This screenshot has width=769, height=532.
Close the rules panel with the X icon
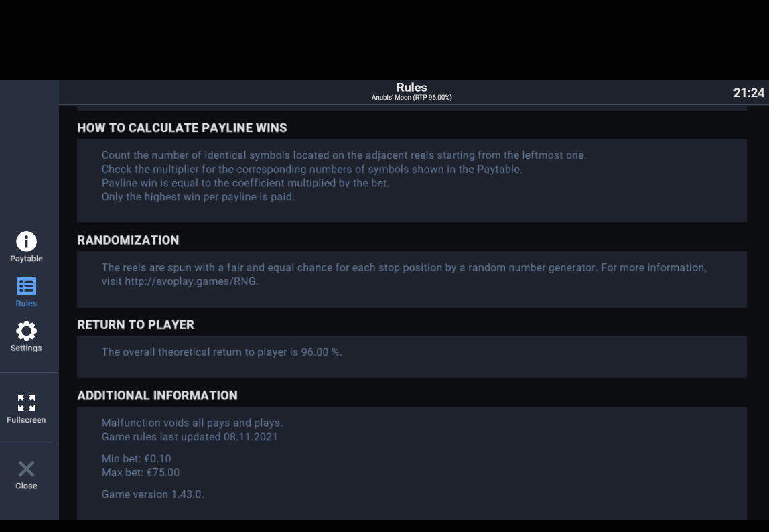click(x=27, y=469)
